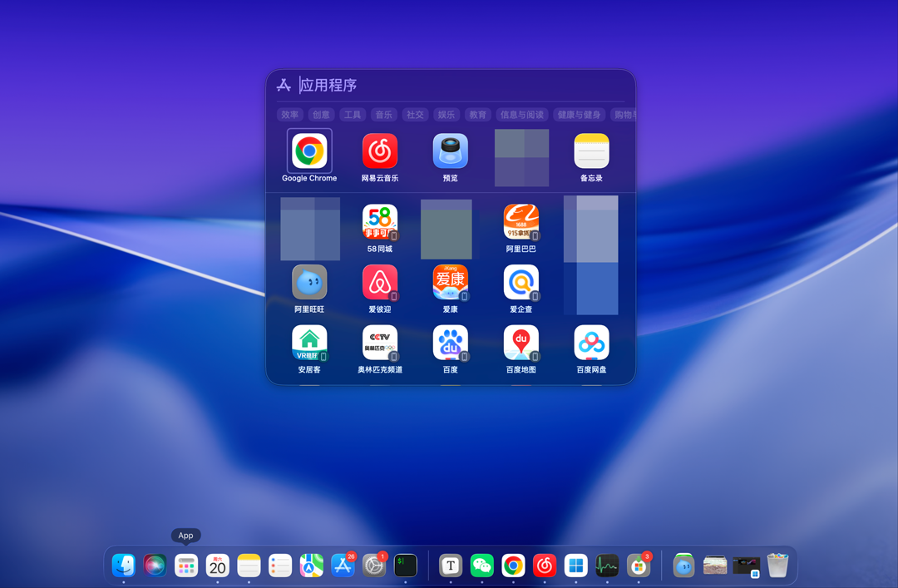Open the 安居客 app
This screenshot has width=898, height=588.
pyautogui.click(x=309, y=343)
